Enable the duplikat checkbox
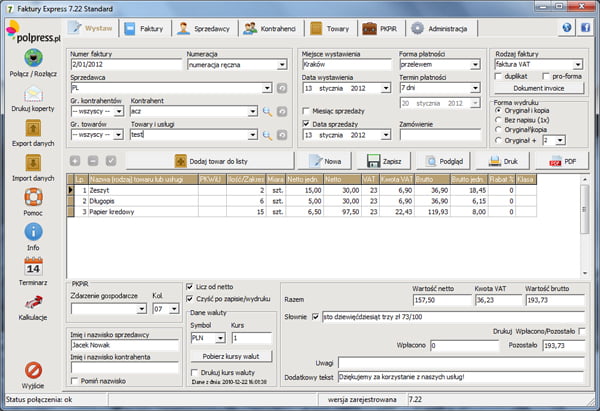 (x=500, y=76)
